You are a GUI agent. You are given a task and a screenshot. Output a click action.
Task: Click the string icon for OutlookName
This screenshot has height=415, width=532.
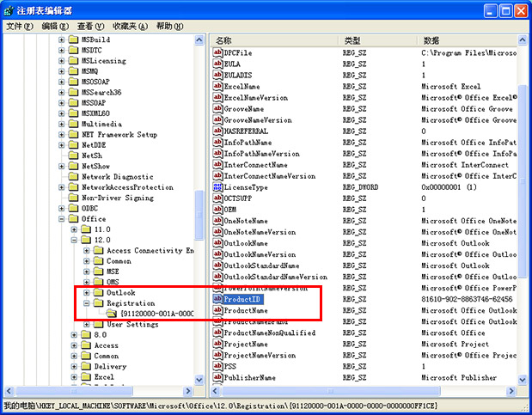pos(217,243)
